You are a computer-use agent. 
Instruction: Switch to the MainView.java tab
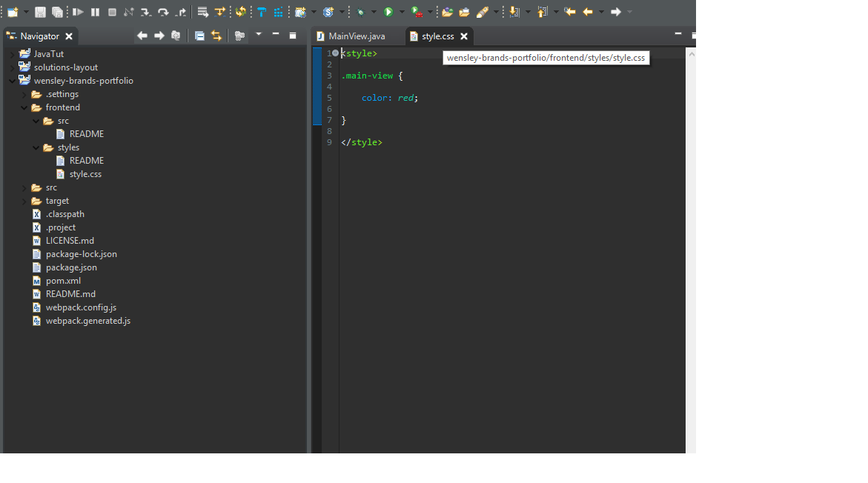pos(356,36)
